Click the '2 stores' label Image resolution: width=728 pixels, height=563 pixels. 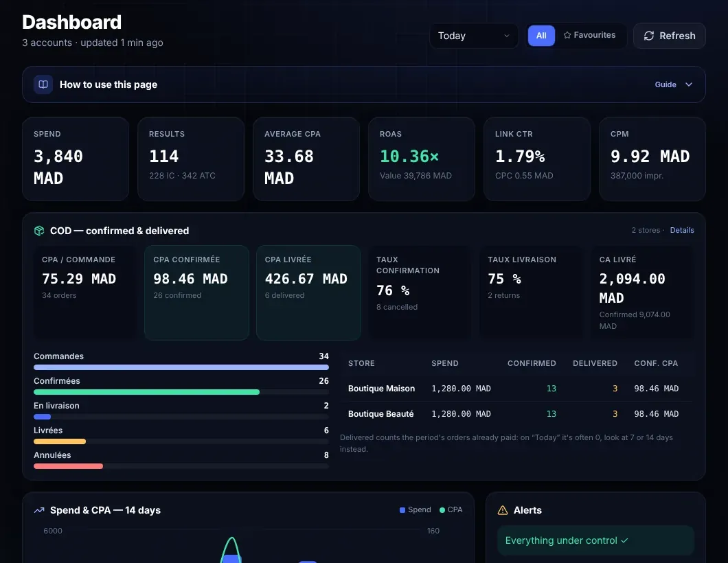646,230
